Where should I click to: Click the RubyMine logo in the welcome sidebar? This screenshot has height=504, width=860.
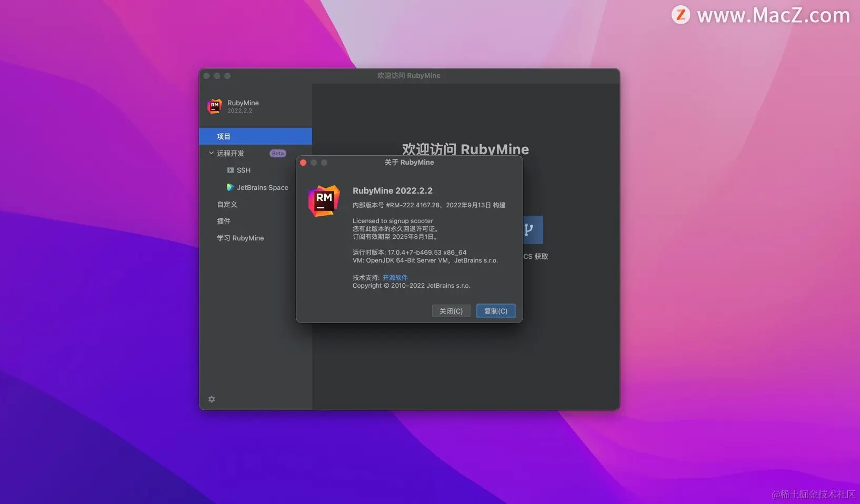[x=214, y=106]
